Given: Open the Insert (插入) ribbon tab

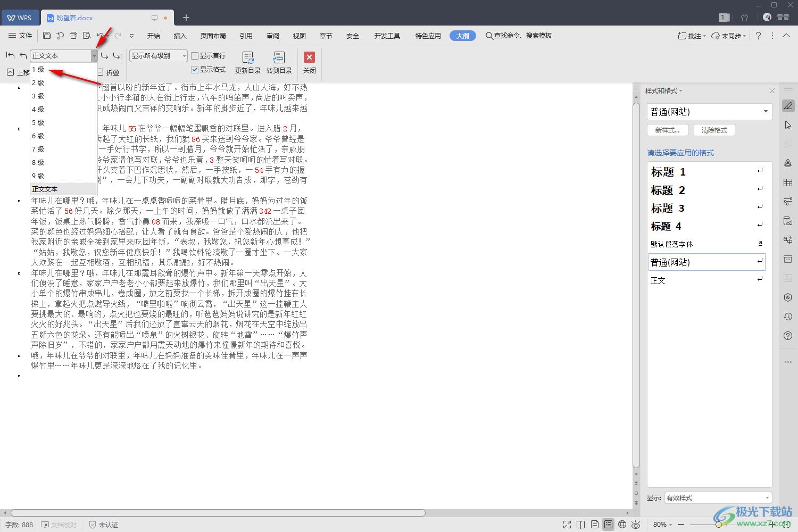Looking at the screenshot, I should coord(180,36).
